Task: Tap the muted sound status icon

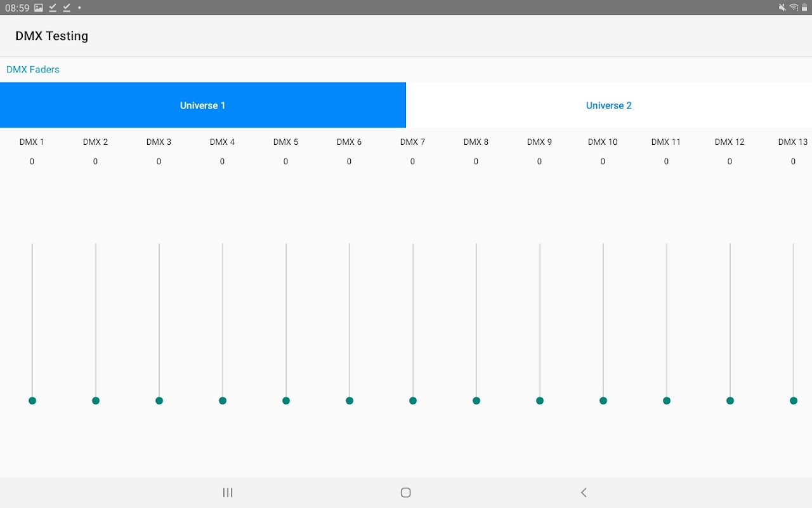Action: 783,8
